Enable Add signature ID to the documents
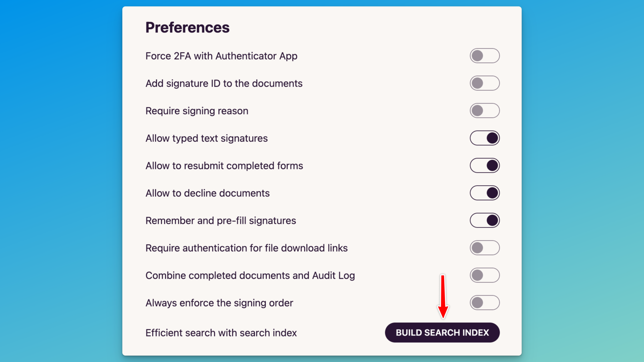Image resolution: width=644 pixels, height=362 pixels. coord(485,83)
